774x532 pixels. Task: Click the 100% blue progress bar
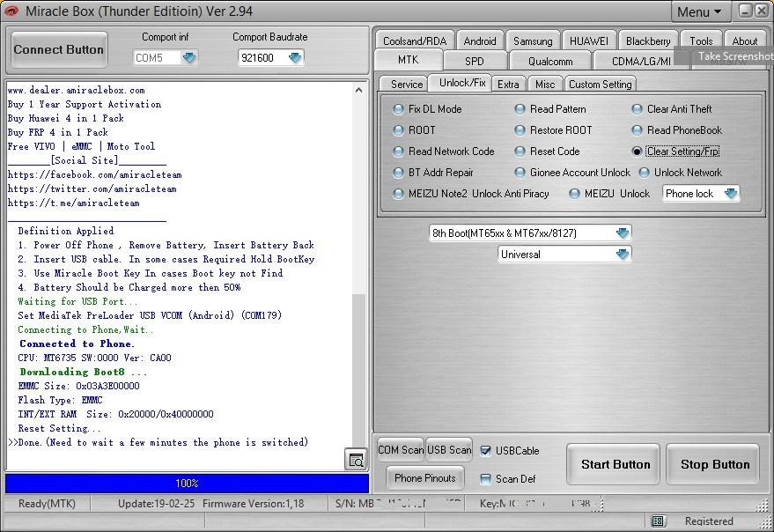pos(187,483)
